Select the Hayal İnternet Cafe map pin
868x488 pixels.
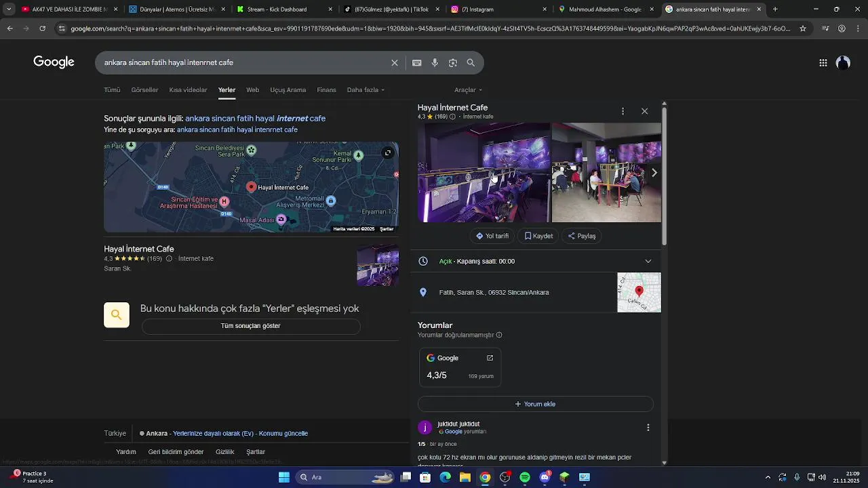pos(252,186)
